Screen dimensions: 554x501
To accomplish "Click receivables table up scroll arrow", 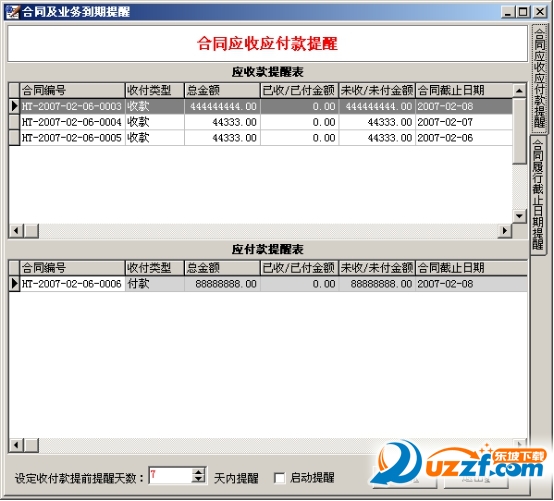I will click(x=519, y=91).
